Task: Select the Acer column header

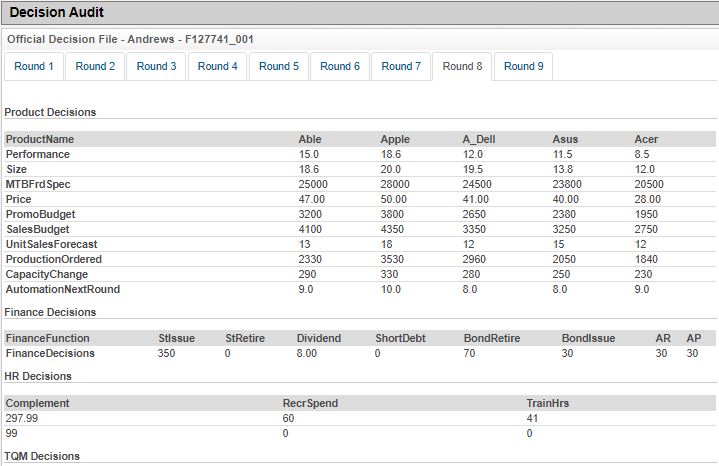Action: point(646,139)
